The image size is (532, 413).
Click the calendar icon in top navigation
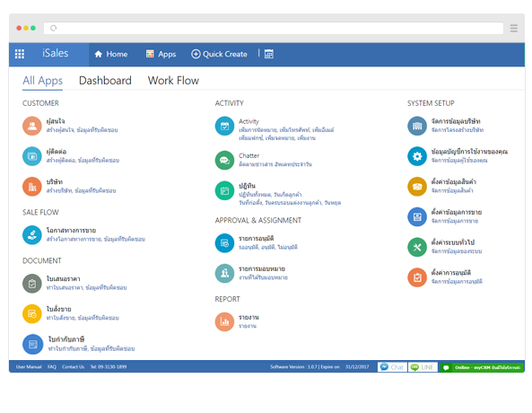click(269, 54)
